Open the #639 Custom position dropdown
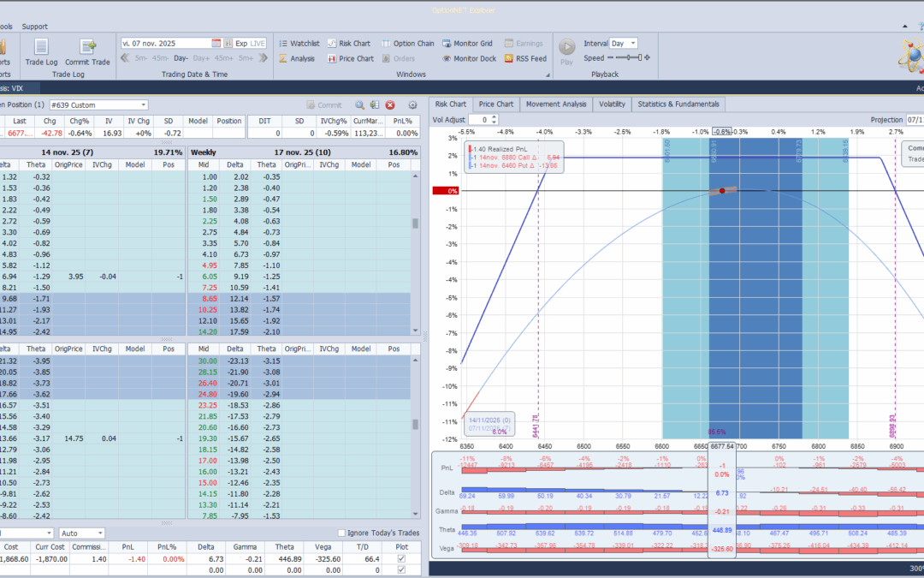Image resolution: width=924 pixels, height=578 pixels. (x=98, y=105)
